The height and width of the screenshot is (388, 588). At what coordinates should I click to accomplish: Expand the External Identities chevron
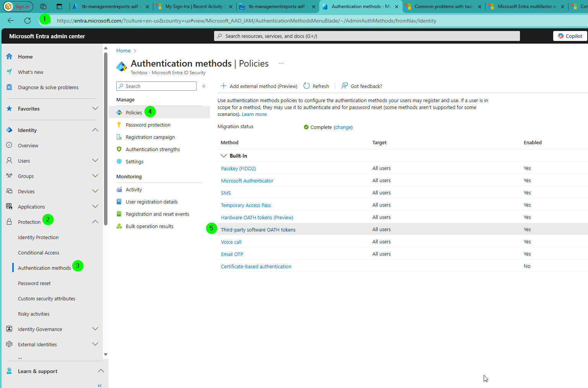[x=95, y=344]
